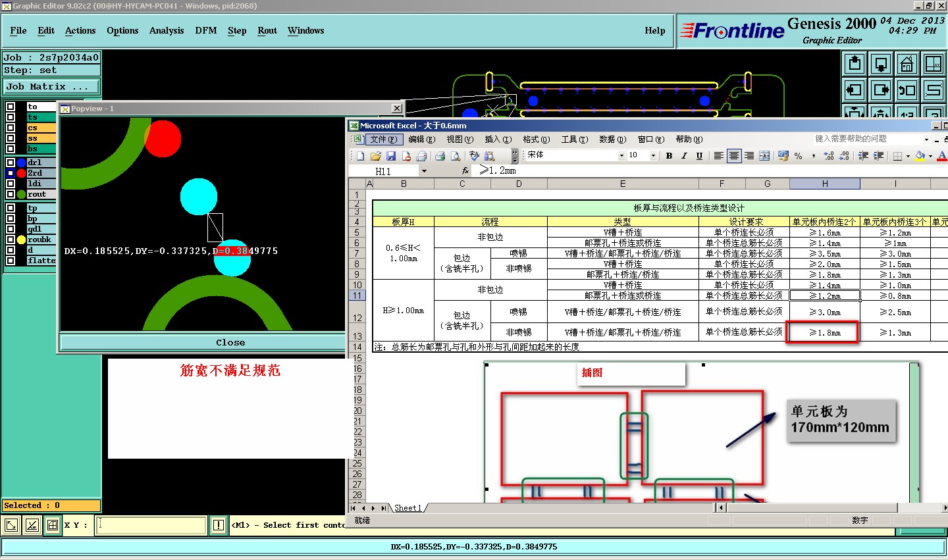Open the help question box dropdown arrow

coord(926,140)
